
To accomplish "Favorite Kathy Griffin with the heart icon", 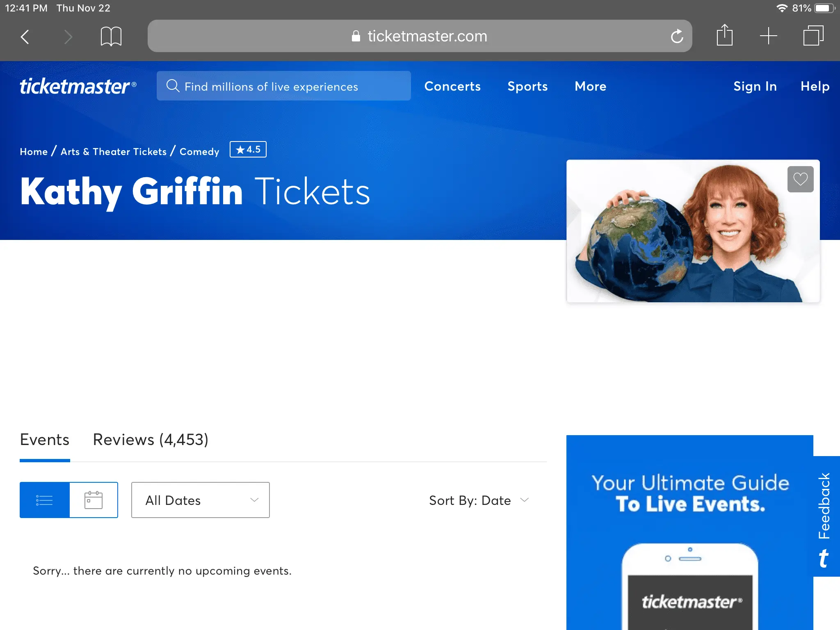I will pos(800,179).
